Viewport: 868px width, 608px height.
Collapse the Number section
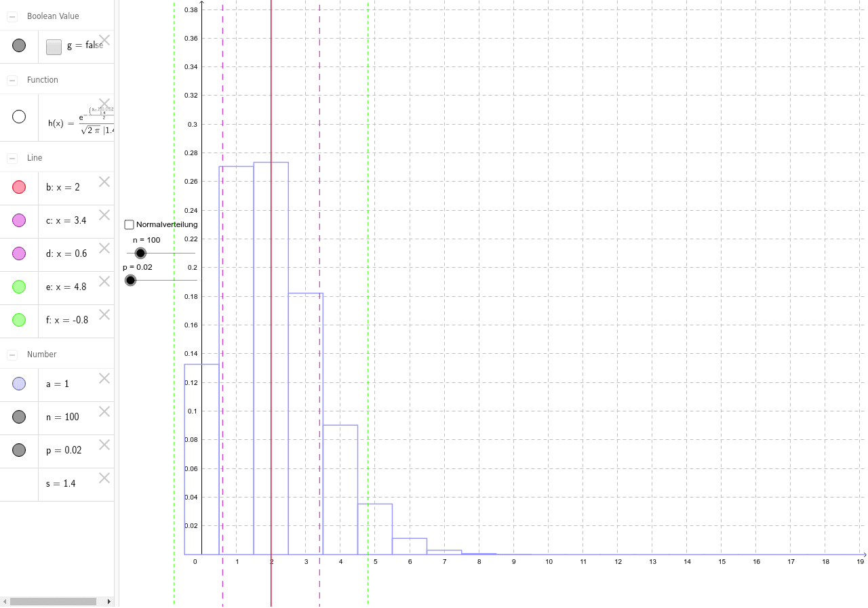(x=12, y=354)
